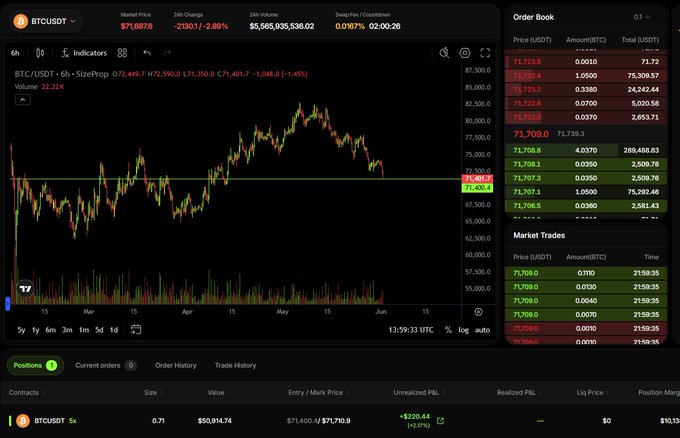Image resolution: width=680 pixels, height=438 pixels.
Task: Click the time axis settings circle icon
Action: tap(478, 312)
